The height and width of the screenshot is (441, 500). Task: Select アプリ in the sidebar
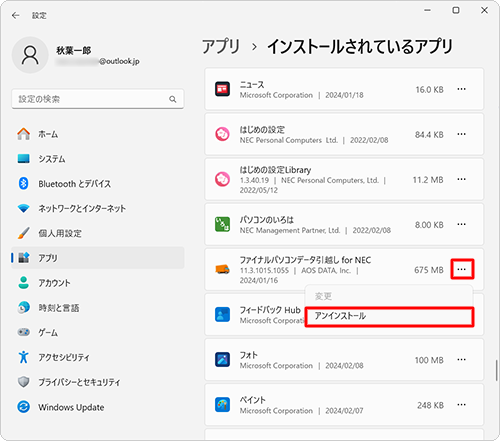(x=98, y=258)
